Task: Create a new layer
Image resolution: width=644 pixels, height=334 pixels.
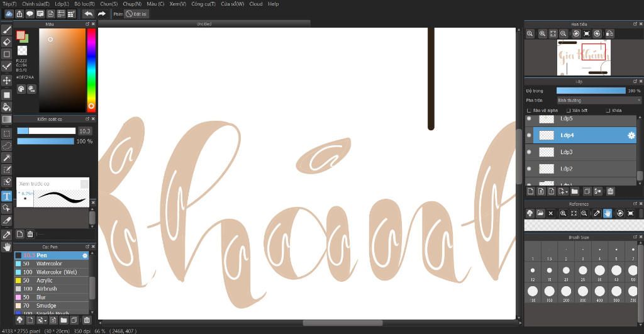Action: (x=531, y=191)
